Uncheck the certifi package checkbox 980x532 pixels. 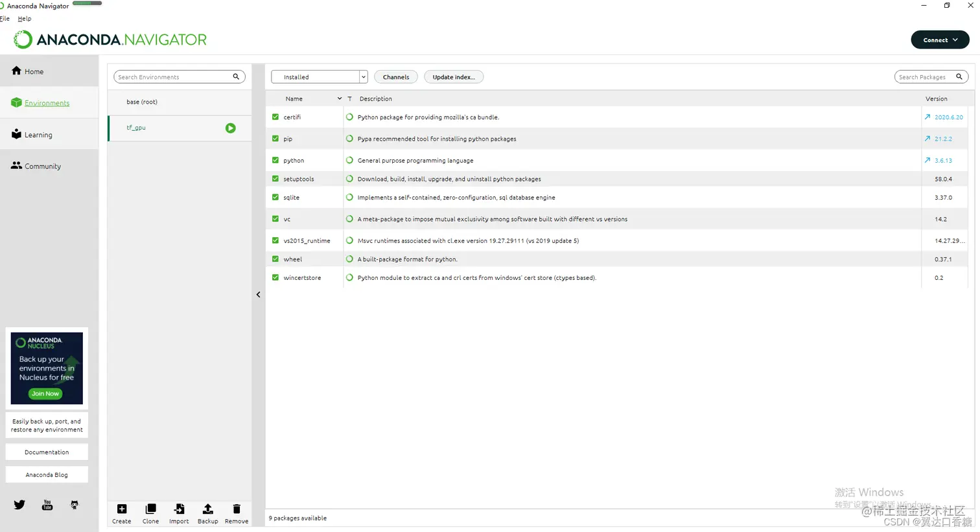click(x=275, y=117)
